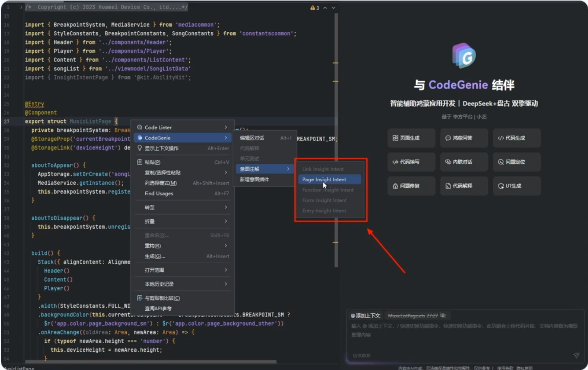
Task: Open the 隐私声明 link
Action: tap(524, 368)
